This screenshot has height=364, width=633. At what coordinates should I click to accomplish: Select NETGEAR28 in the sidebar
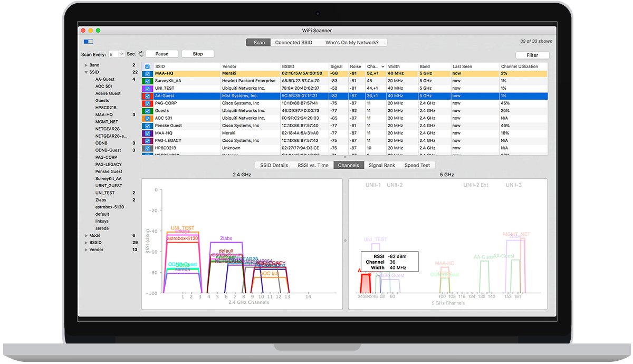click(108, 129)
